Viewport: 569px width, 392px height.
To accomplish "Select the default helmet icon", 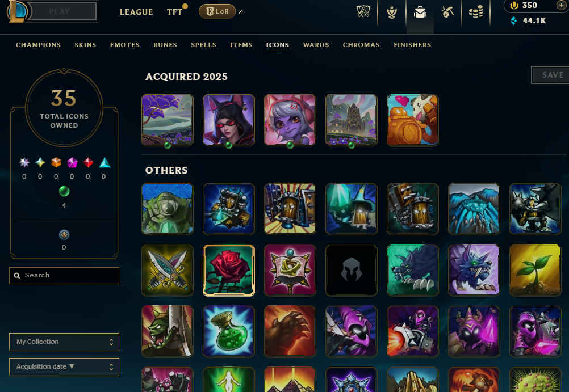I will [x=352, y=270].
